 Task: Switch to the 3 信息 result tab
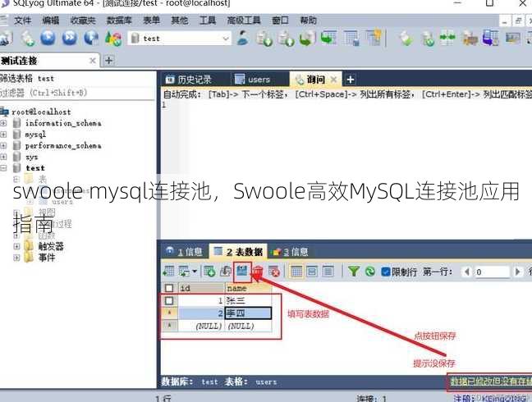pos(290,252)
